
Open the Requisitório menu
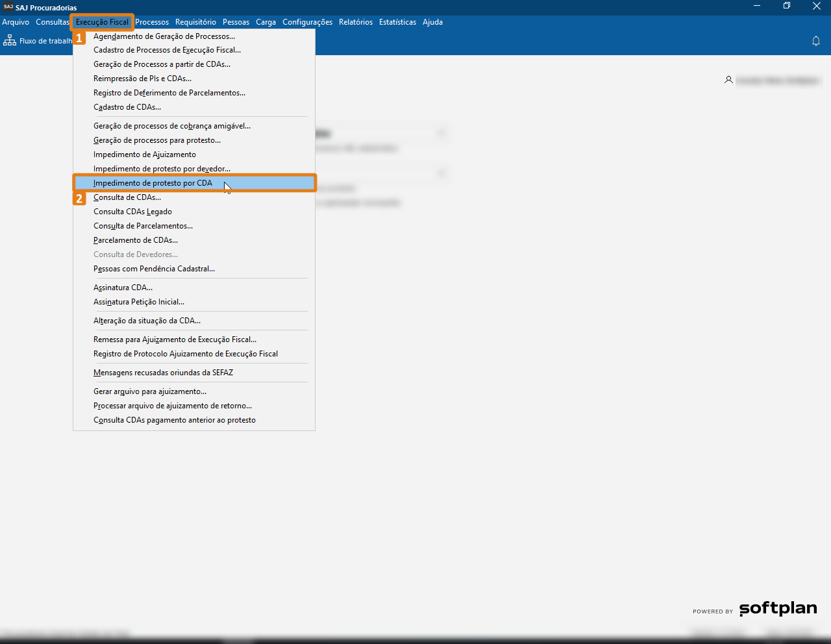click(195, 22)
